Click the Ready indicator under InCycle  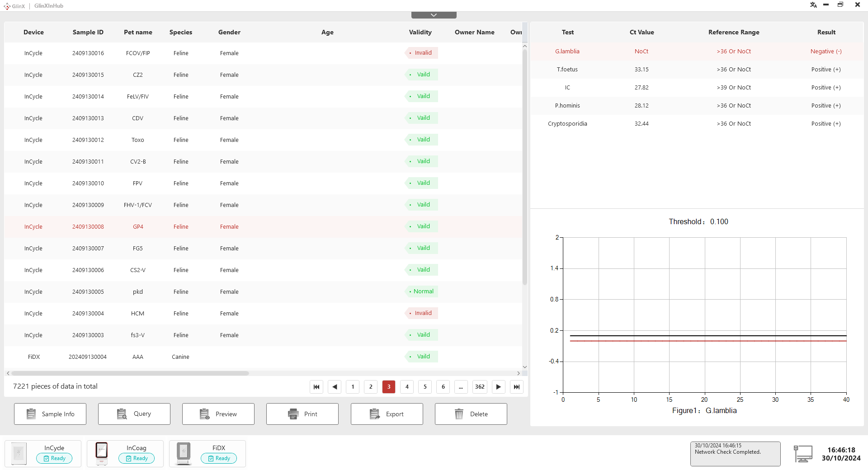coord(54,458)
